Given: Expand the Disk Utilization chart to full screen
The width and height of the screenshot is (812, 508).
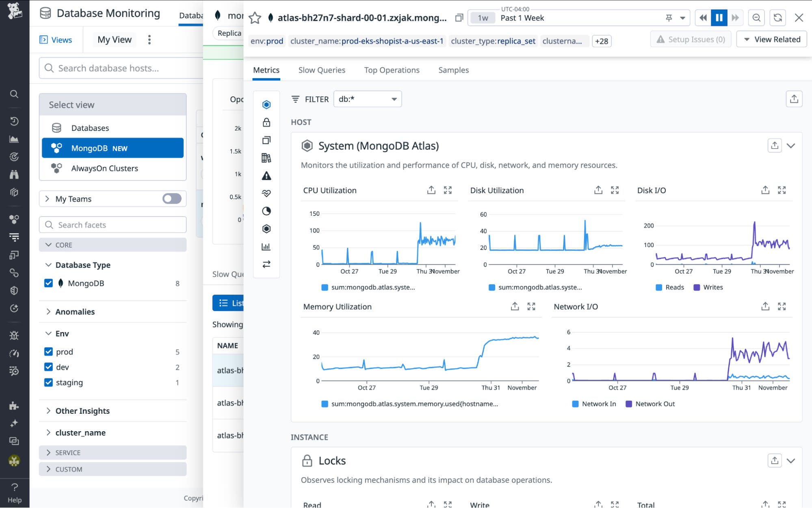Looking at the screenshot, I should (x=615, y=190).
